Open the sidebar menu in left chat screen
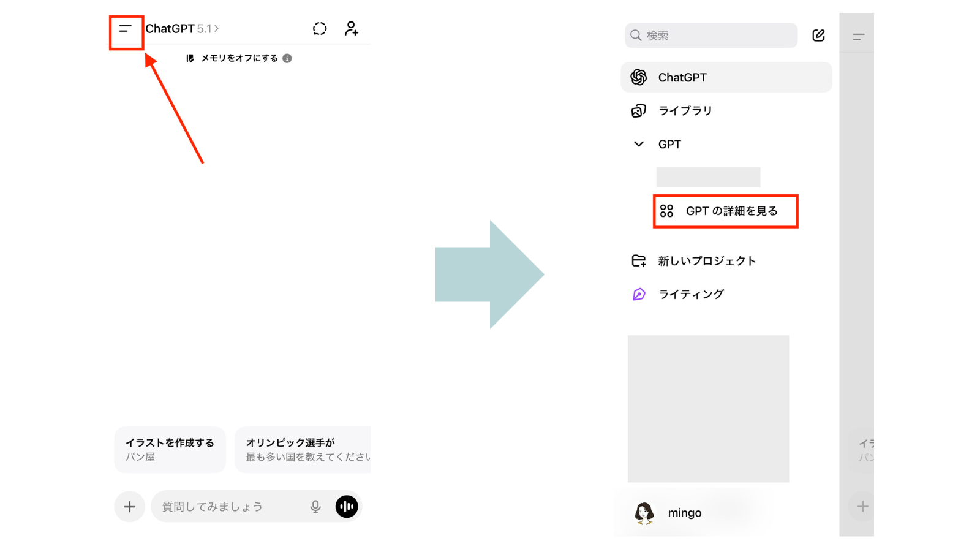 click(125, 29)
